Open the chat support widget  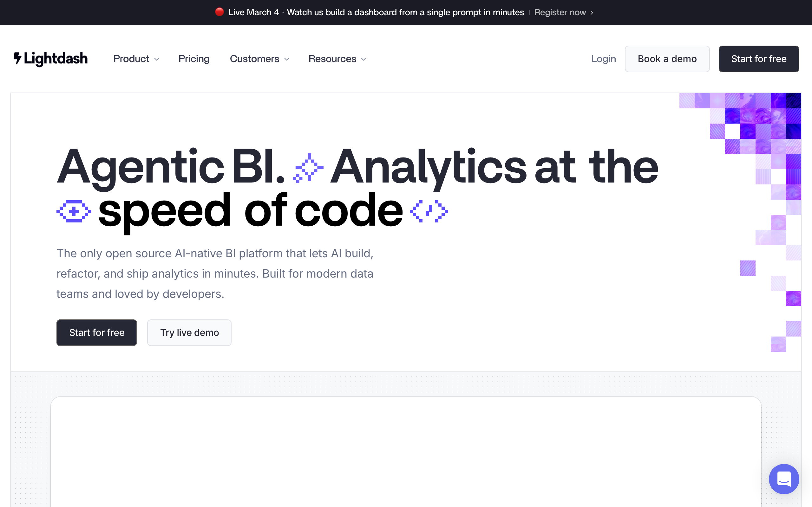[783, 479]
